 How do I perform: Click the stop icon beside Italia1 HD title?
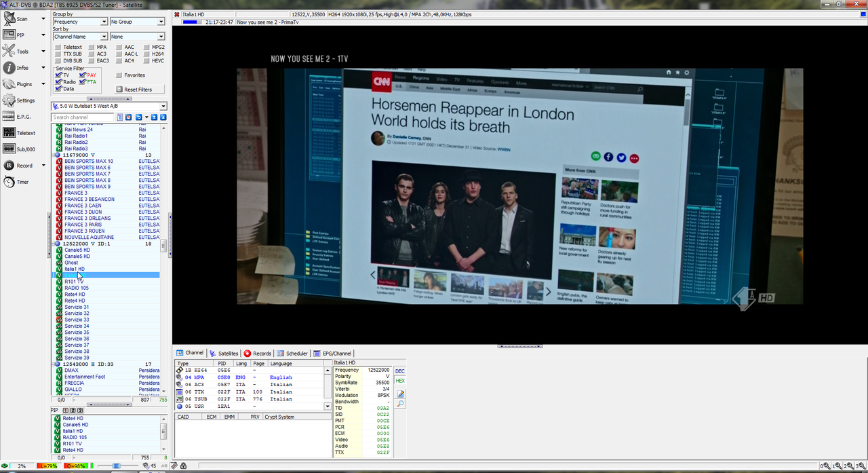click(177, 14)
